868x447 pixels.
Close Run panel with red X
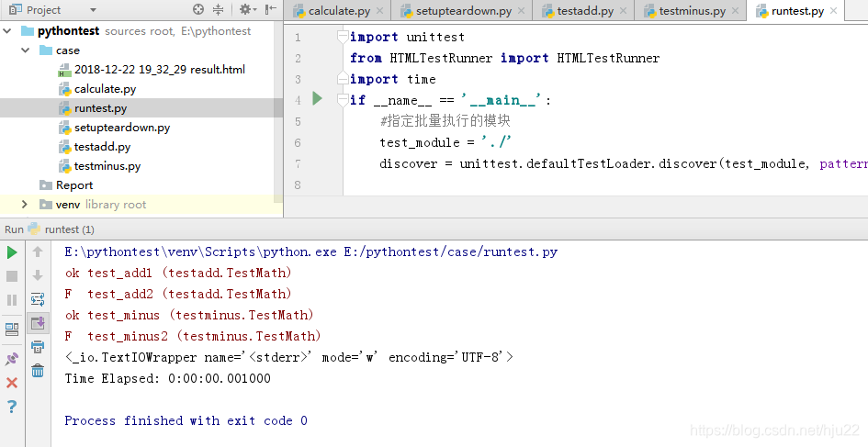click(x=12, y=382)
